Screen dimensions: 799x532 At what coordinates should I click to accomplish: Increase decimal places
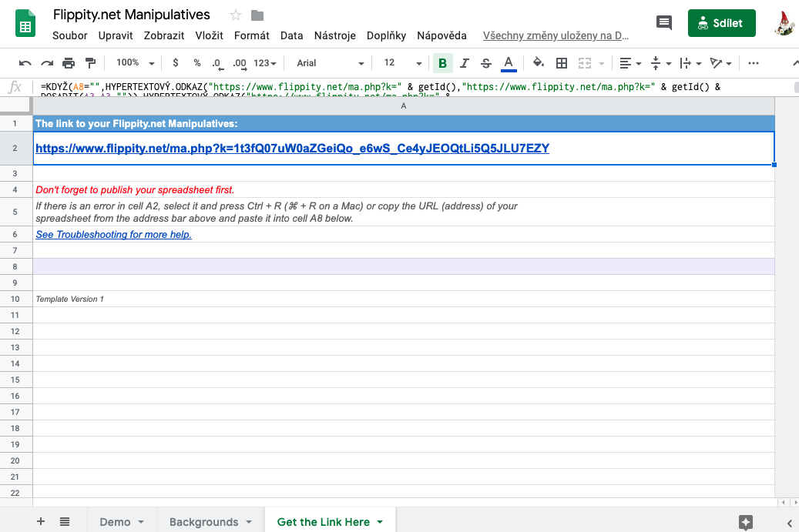240,63
